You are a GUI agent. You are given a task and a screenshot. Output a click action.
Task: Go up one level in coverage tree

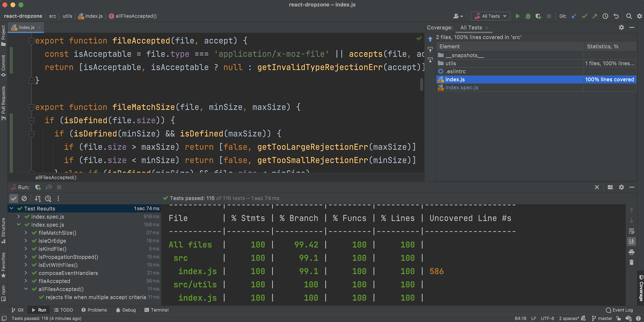[430, 39]
